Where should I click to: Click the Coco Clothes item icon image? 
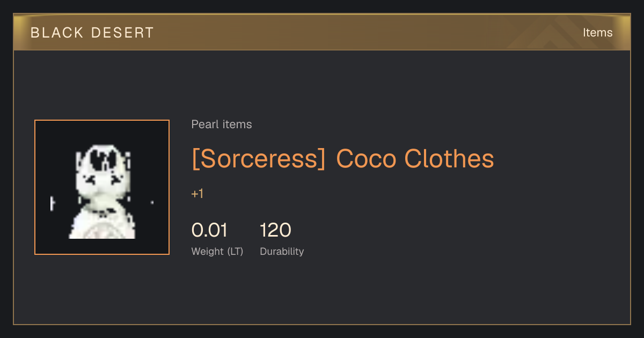point(102,187)
